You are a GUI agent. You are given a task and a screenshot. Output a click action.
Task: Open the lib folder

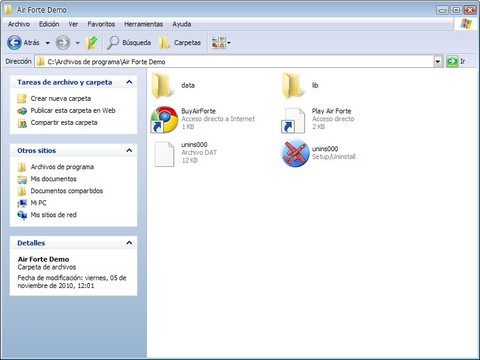click(x=293, y=85)
